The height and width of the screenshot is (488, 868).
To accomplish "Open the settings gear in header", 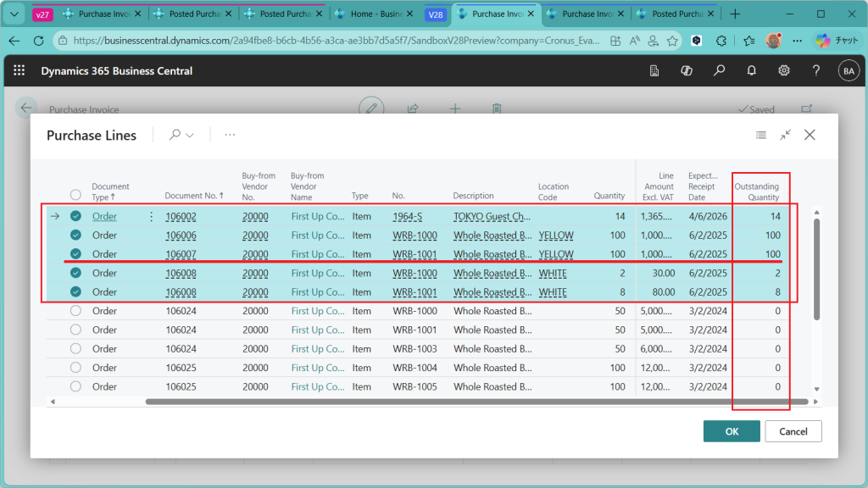I will 784,71.
